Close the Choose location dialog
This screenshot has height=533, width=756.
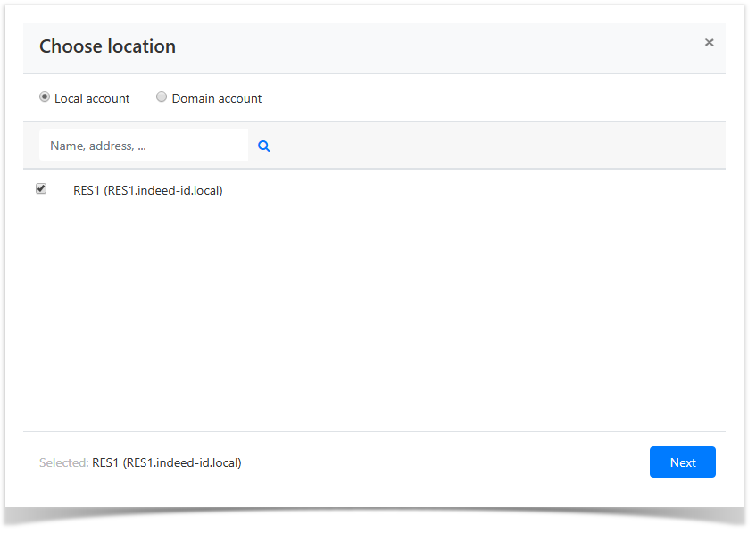(709, 43)
